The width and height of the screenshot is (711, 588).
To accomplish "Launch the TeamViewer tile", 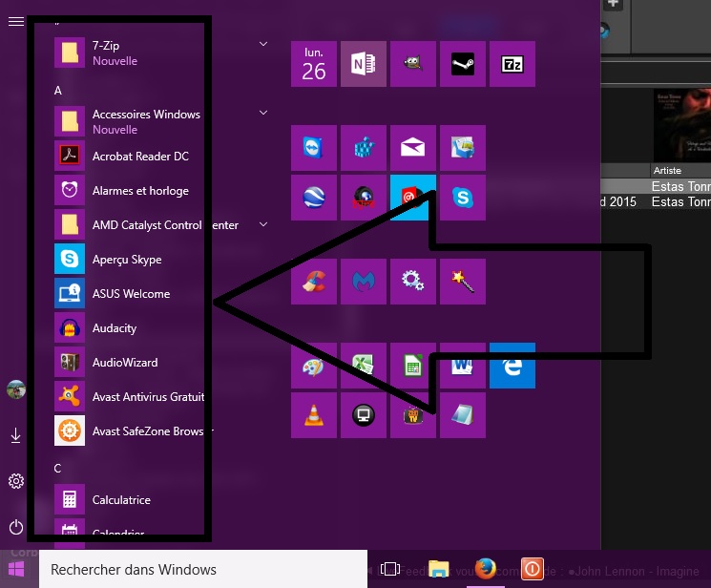I will [x=314, y=148].
